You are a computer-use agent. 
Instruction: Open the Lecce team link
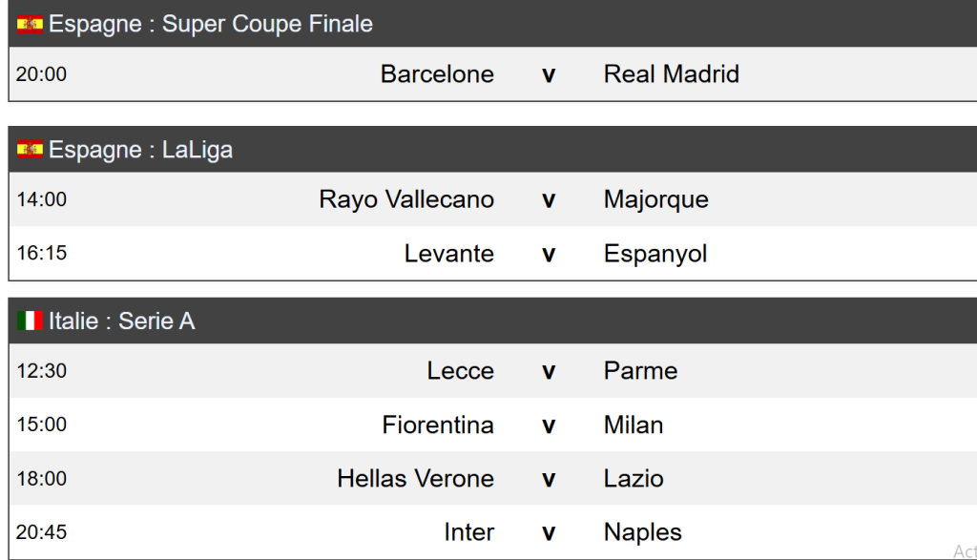pos(461,371)
